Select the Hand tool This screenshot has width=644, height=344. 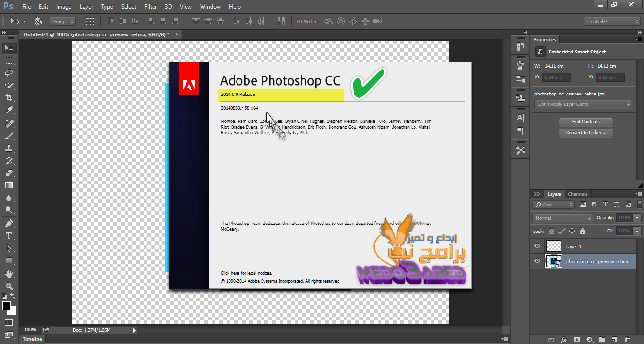pyautogui.click(x=9, y=274)
